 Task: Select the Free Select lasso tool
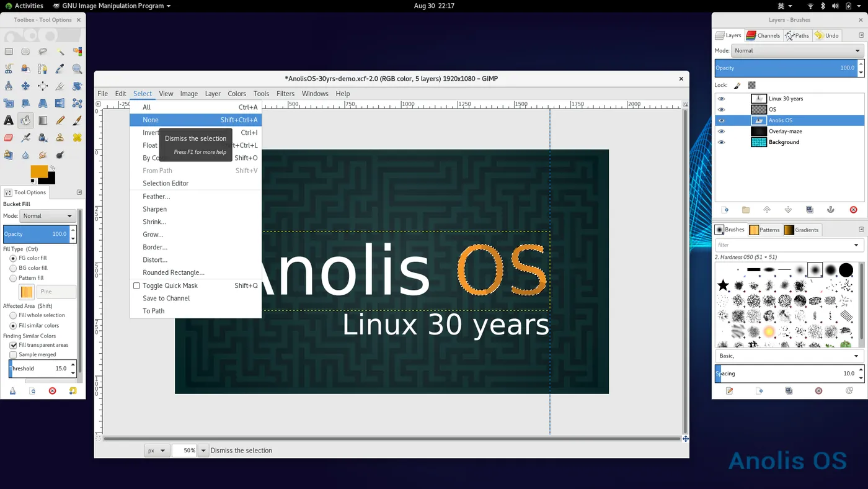click(x=43, y=52)
